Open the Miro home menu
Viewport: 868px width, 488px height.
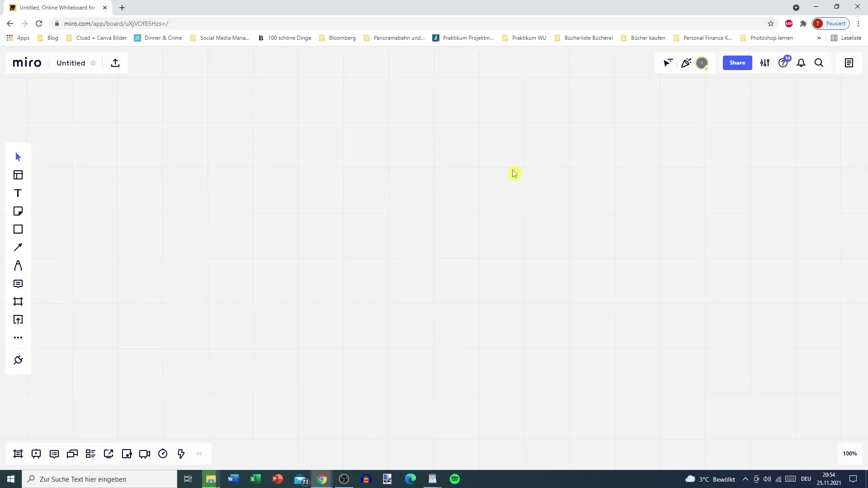click(27, 62)
